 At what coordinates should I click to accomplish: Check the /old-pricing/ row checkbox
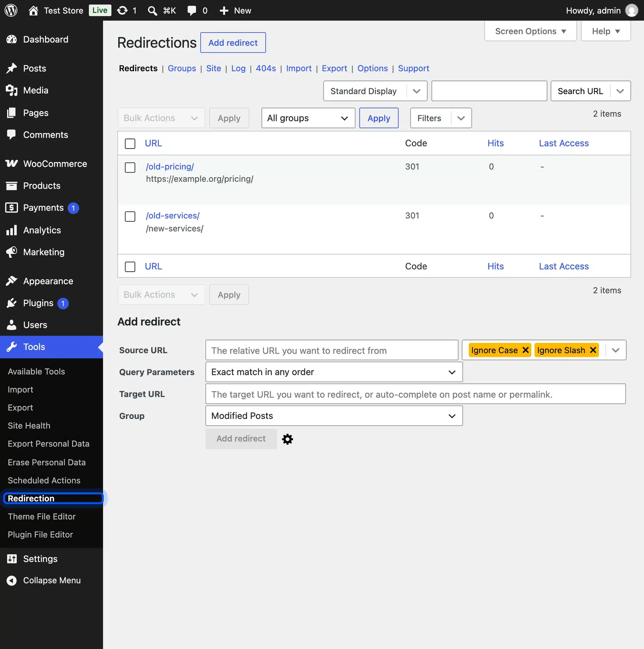130,168
